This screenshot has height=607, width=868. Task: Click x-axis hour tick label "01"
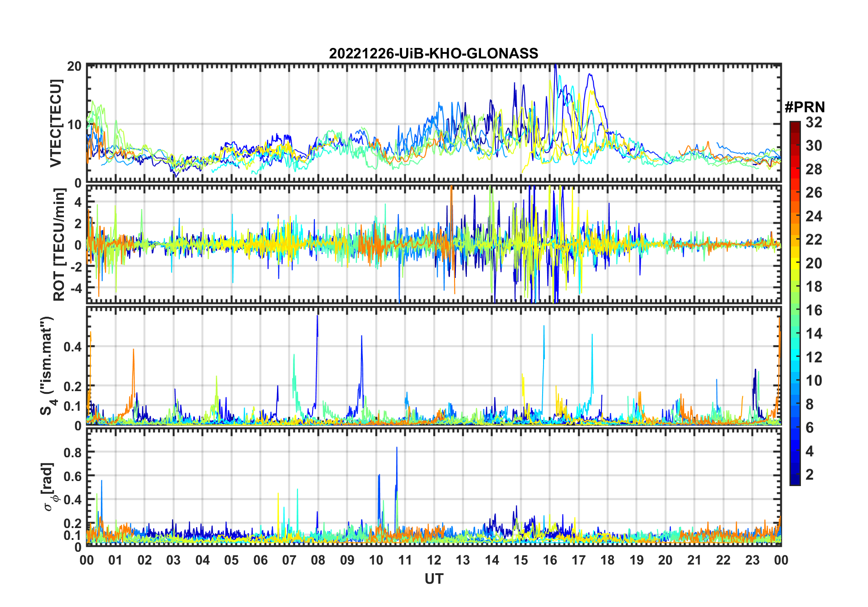(x=115, y=560)
